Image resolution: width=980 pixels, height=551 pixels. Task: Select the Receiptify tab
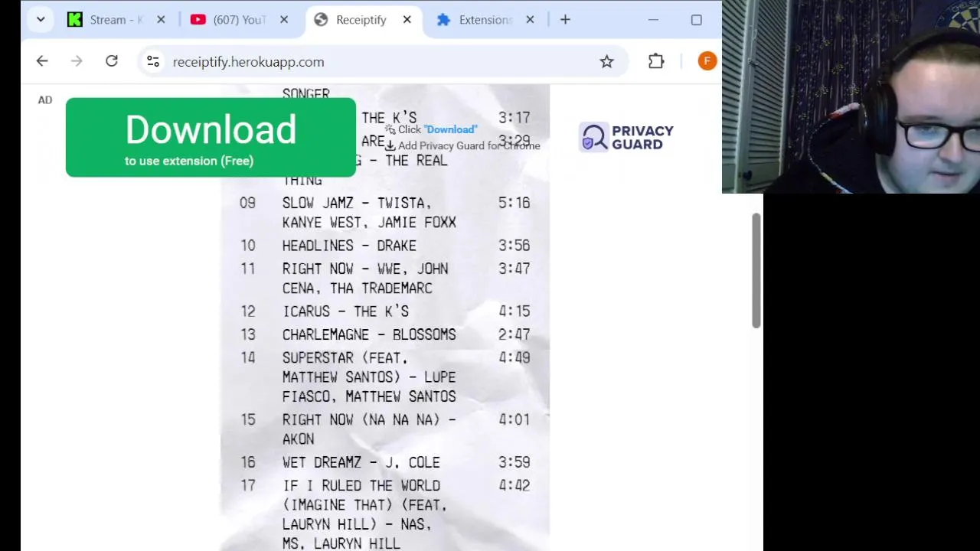click(x=362, y=20)
